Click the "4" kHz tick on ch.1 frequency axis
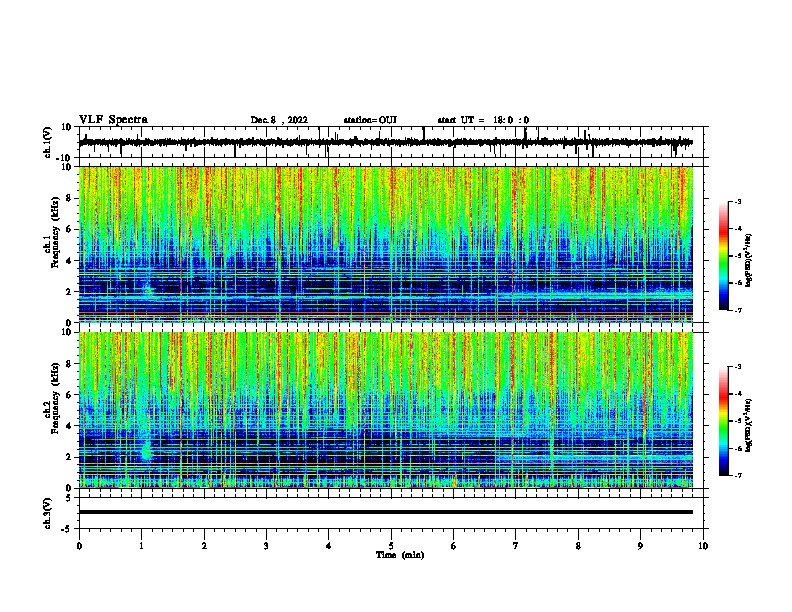The height and width of the screenshot is (612, 792). [x=69, y=261]
